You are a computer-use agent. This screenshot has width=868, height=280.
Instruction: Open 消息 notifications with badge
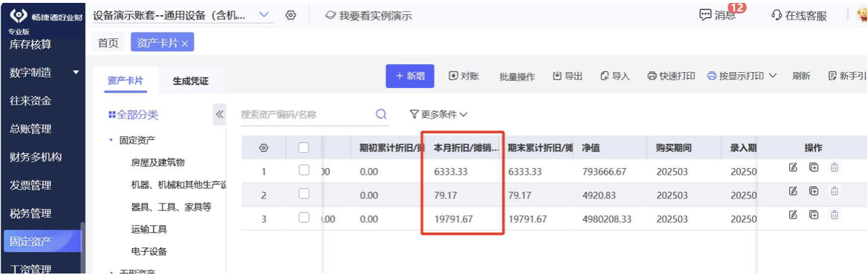click(x=719, y=14)
